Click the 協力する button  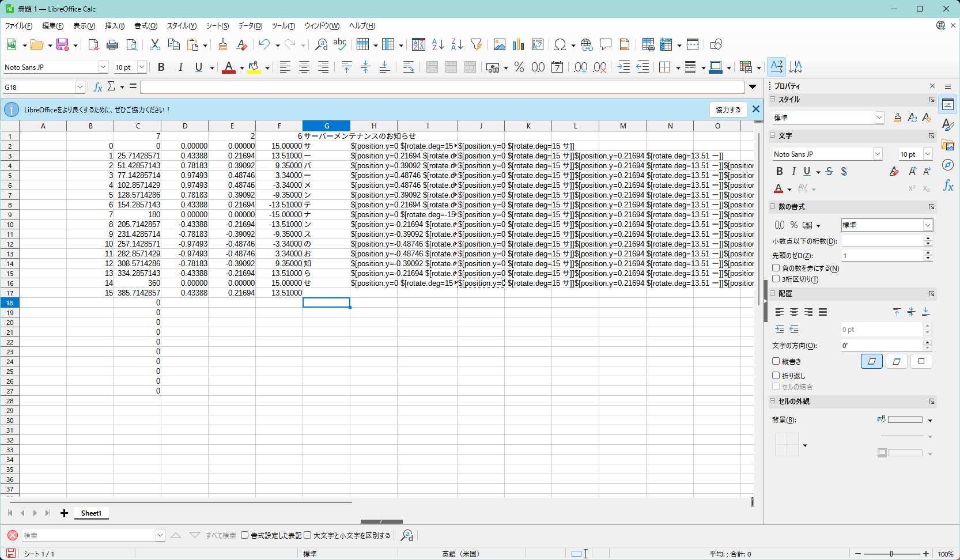click(728, 109)
